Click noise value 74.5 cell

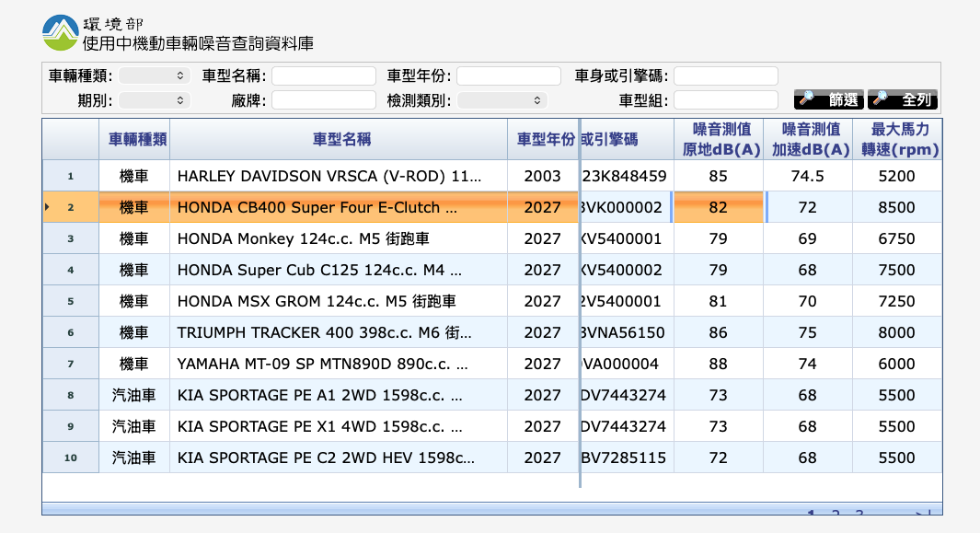(x=808, y=176)
